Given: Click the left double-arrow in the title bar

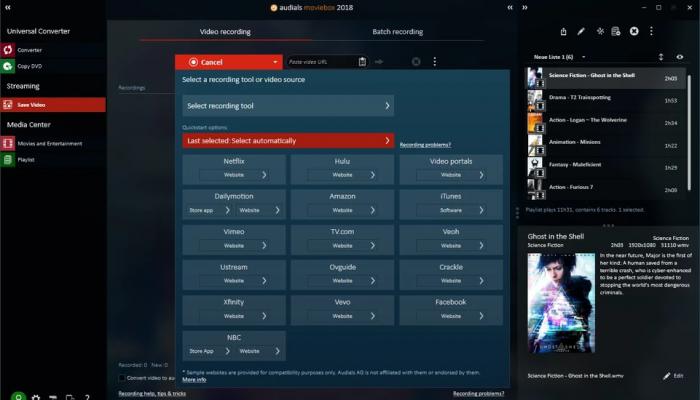Looking at the screenshot, I should (x=510, y=7).
